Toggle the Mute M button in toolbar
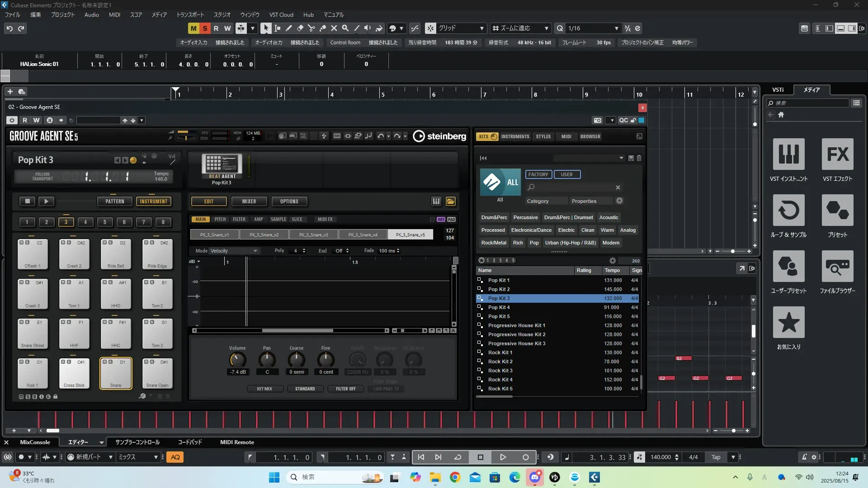This screenshot has width=868, height=488. 193,28
